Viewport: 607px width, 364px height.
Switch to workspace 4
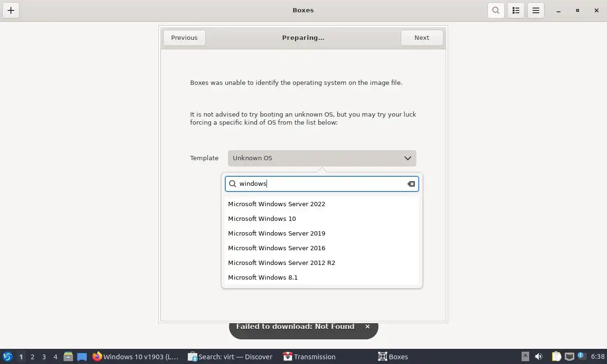(x=55, y=357)
